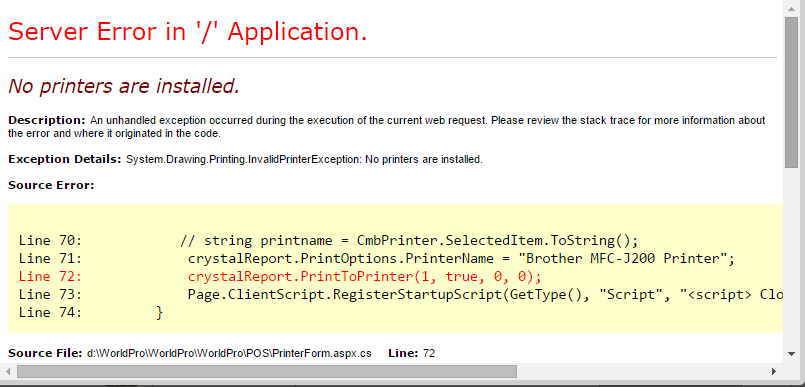Viewport: 805px width, 387px height.
Task: Click the Line 74 closing brace row
Action: tap(91, 313)
